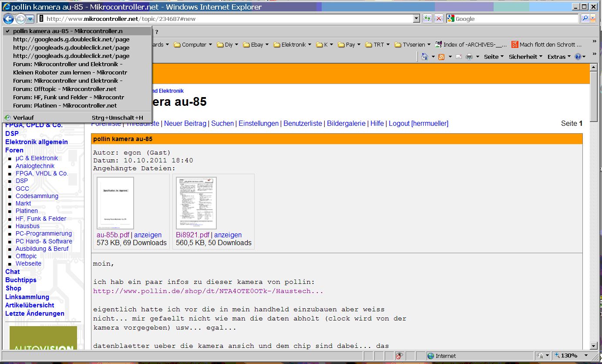This screenshot has width=602, height=364.
Task: Click the Logout [herrmueller] link
Action: [418, 123]
